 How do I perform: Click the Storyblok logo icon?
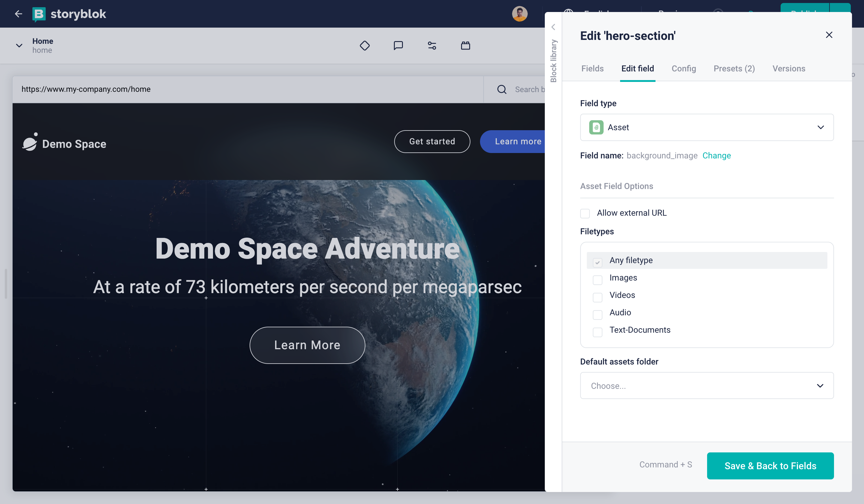(39, 13)
